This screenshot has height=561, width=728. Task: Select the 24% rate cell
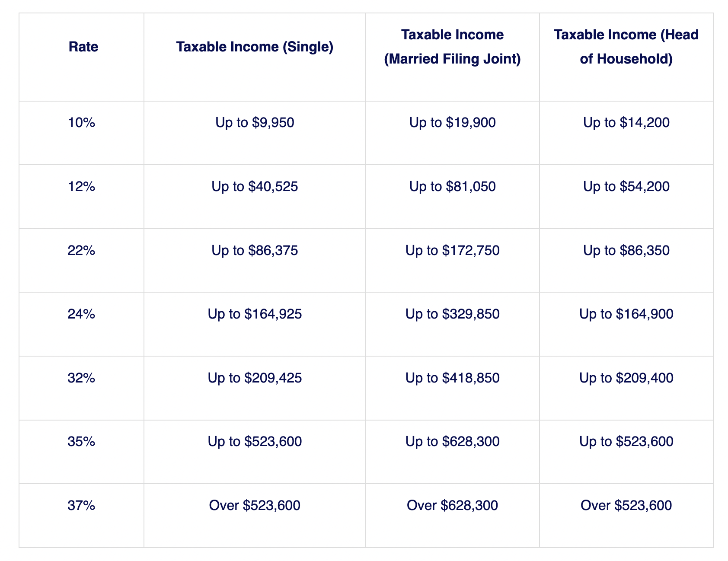pos(81,314)
